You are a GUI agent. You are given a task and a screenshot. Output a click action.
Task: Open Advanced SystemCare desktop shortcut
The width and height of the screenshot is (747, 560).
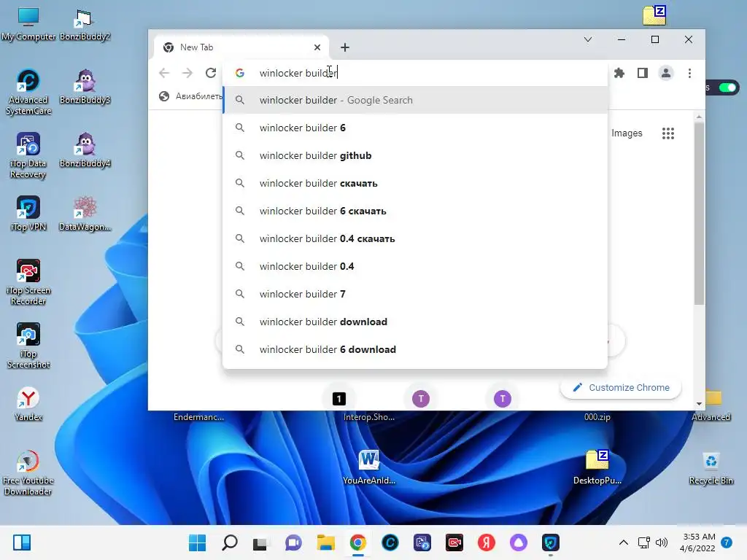28,93
